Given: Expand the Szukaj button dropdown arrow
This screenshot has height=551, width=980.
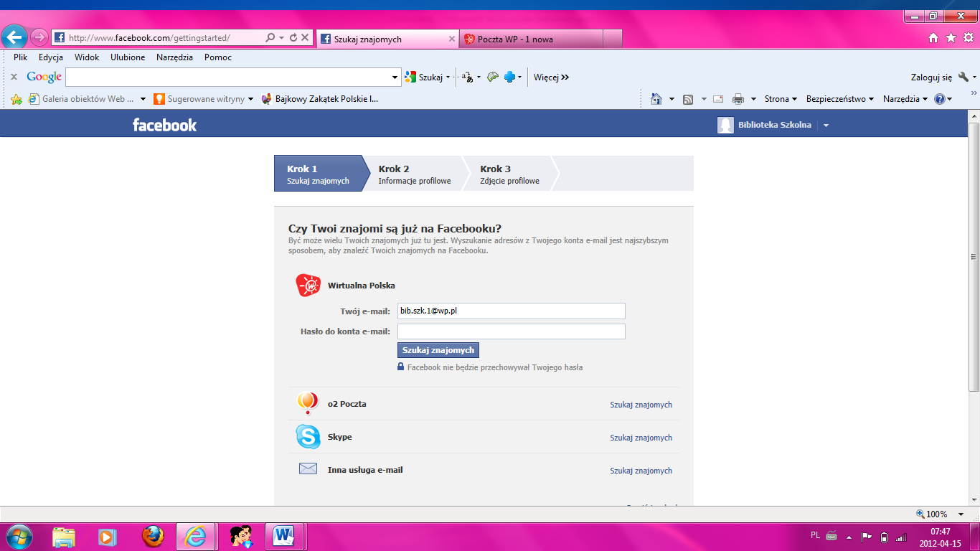Looking at the screenshot, I should [448, 77].
